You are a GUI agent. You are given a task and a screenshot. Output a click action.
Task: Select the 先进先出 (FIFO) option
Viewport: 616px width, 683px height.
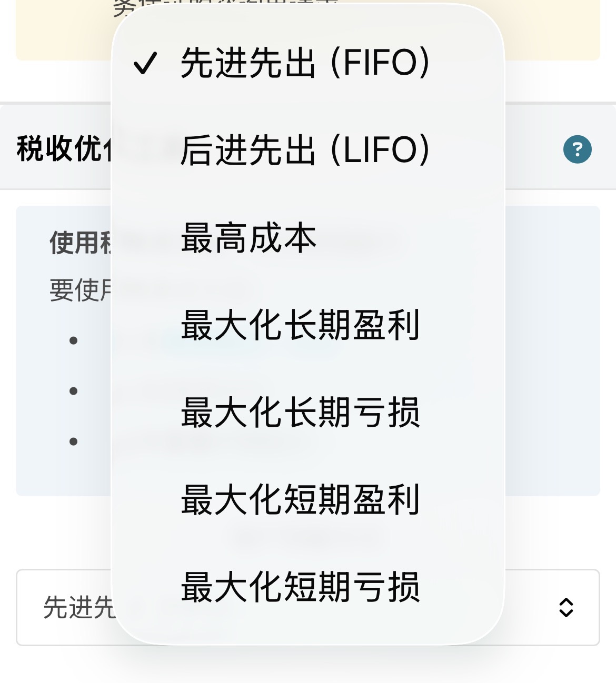(305, 63)
